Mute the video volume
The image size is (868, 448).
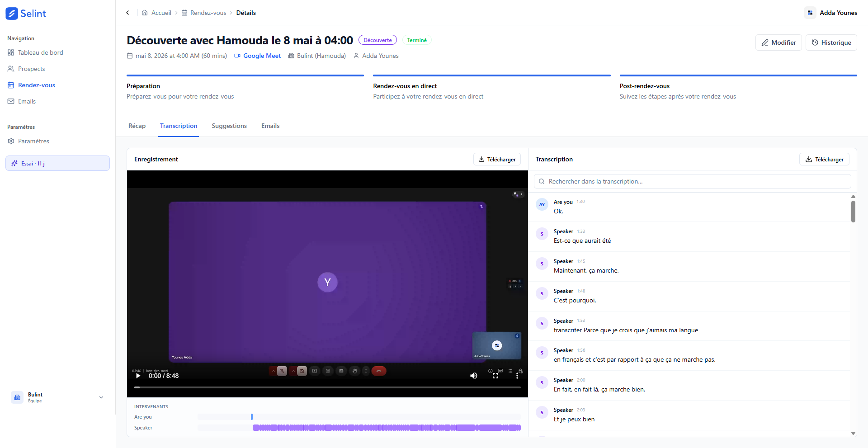(x=473, y=376)
